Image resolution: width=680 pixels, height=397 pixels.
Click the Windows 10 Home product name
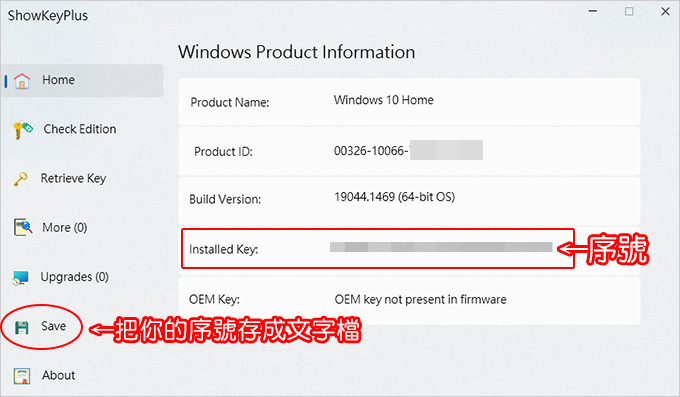point(384,100)
